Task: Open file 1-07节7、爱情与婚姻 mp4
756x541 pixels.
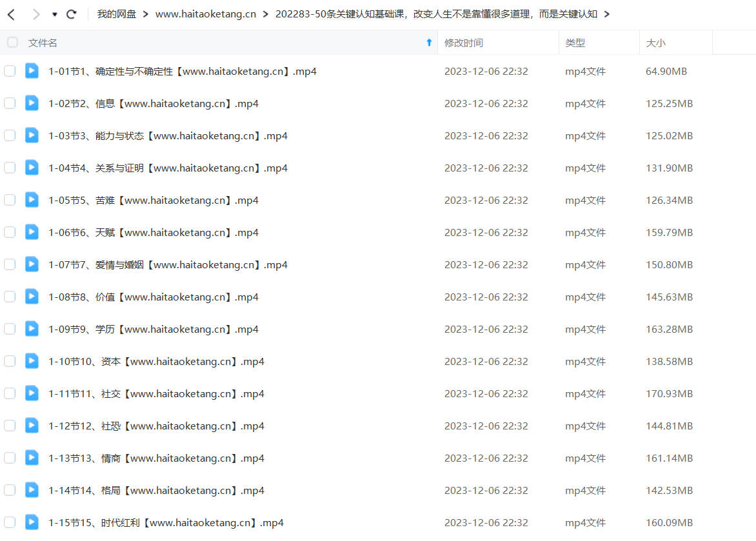Action: 168,265
